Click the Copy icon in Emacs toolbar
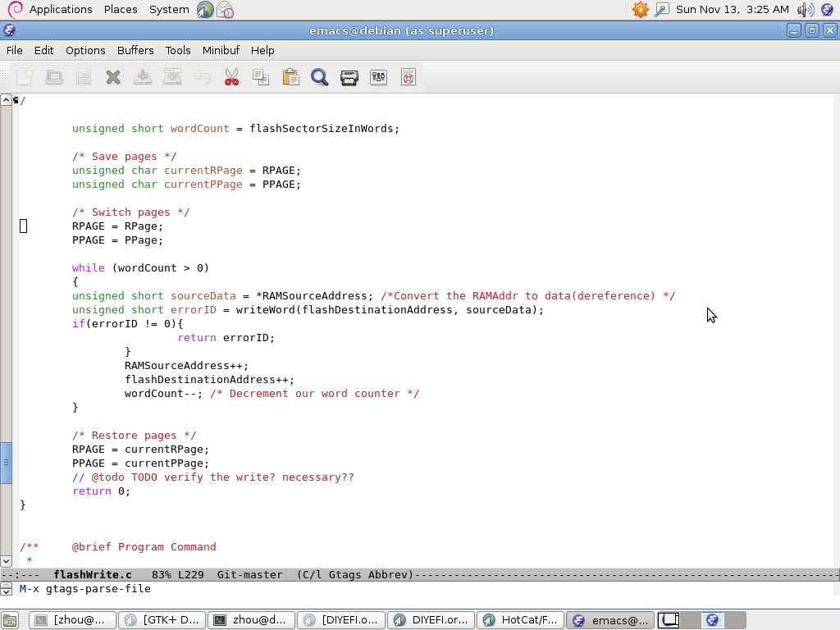The image size is (840, 630). pos(261,77)
